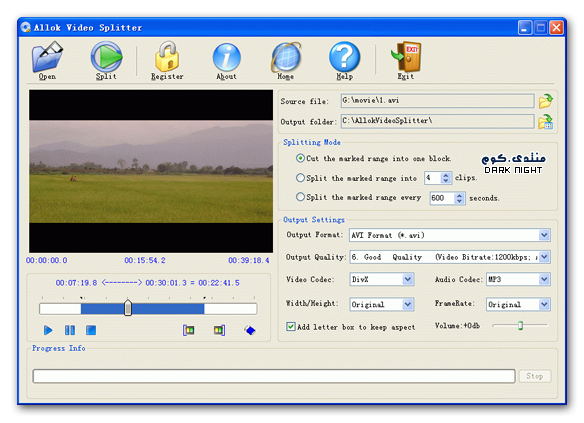Minimize the Allok Video Splitter window
The width and height of the screenshot is (584, 423).
point(525,28)
